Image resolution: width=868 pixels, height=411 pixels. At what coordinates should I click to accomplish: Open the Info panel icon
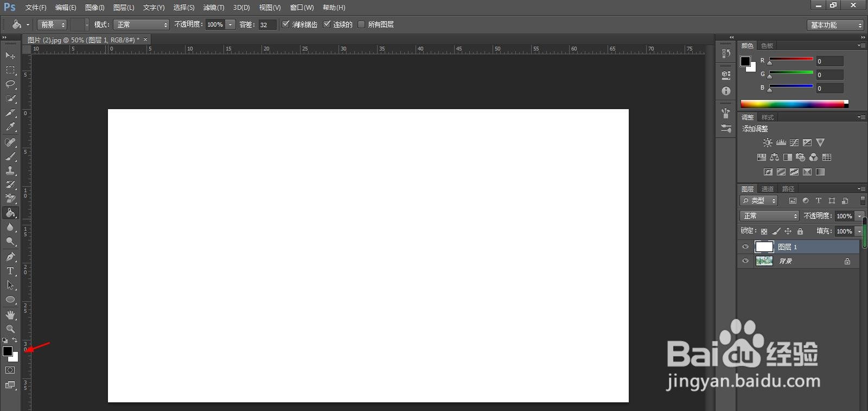coord(726,91)
